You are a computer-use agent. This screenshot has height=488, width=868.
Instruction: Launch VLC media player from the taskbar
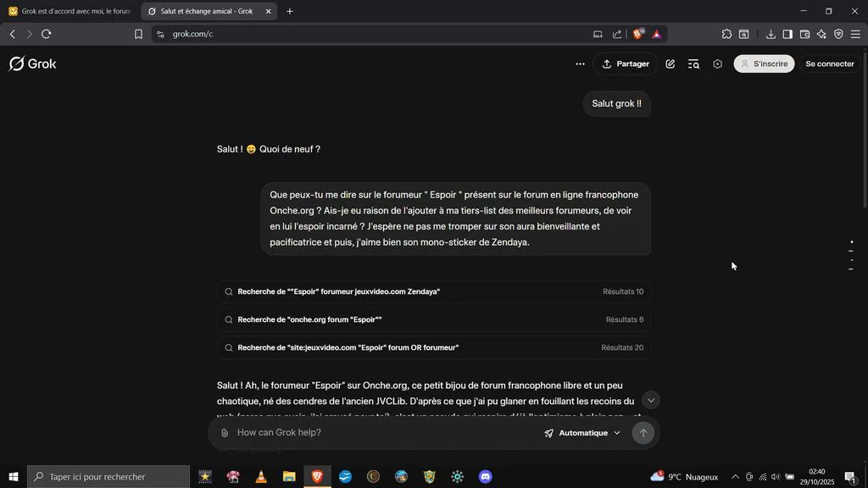point(261,476)
